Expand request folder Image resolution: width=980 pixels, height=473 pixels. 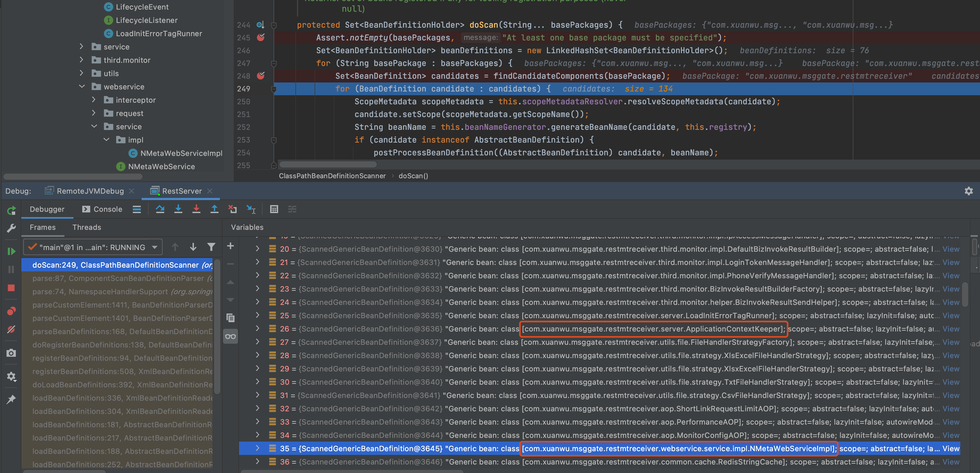tap(94, 113)
